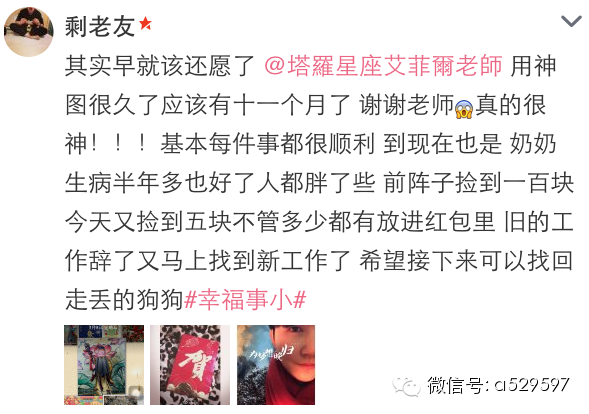The height and width of the screenshot is (414, 589).
Task: Click the phrase 其实早就该还愿了
Action: tap(160, 66)
